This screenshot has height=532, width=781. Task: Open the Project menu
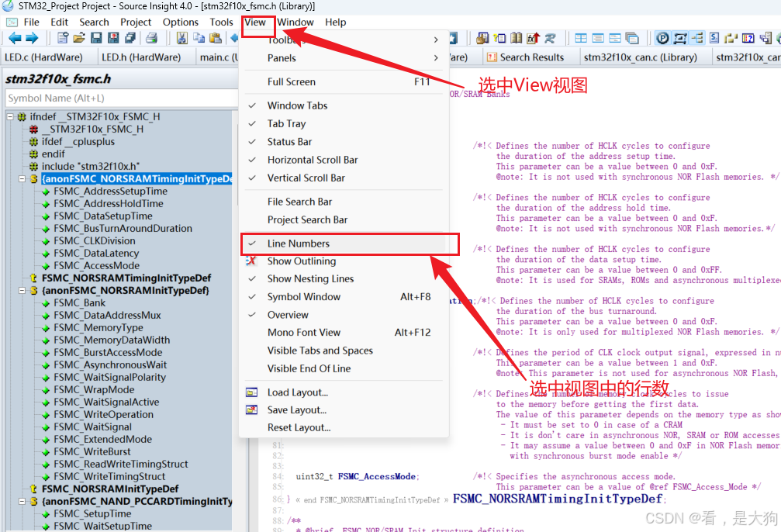[136, 22]
